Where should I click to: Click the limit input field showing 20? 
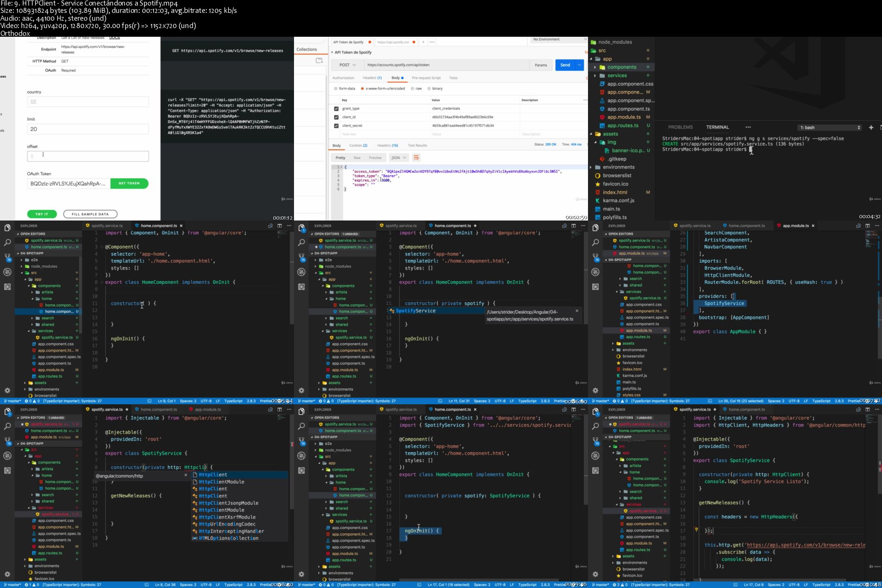point(88,129)
